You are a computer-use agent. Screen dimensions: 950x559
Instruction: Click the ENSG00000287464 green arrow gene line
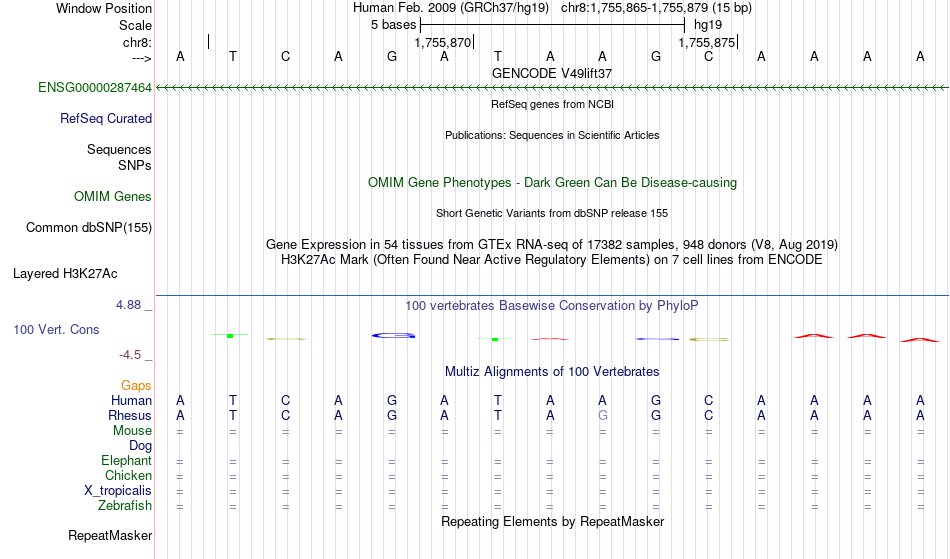coord(552,88)
